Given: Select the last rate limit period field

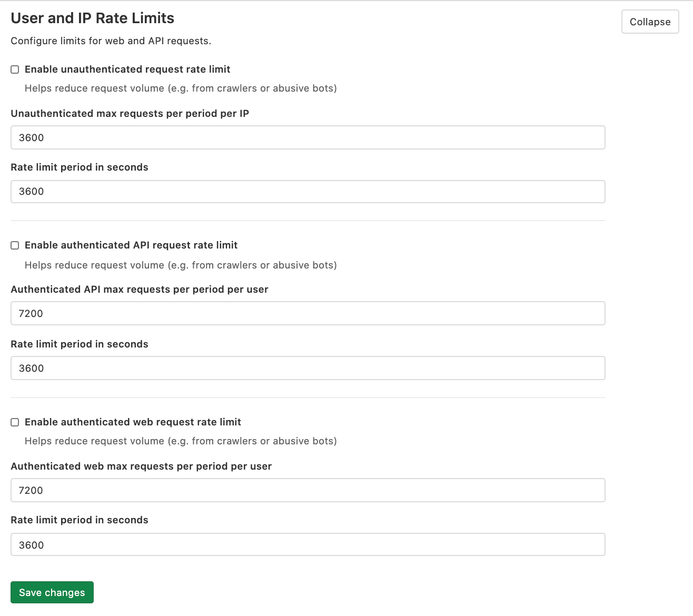Looking at the screenshot, I should [308, 544].
